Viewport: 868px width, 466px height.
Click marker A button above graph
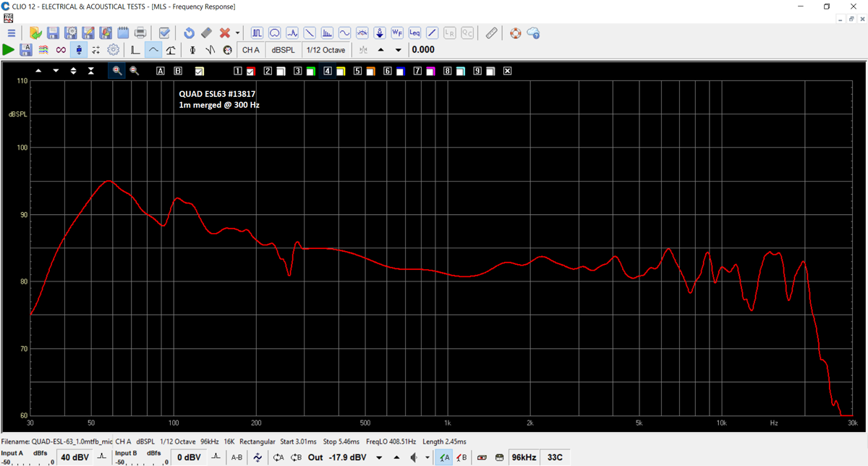161,71
